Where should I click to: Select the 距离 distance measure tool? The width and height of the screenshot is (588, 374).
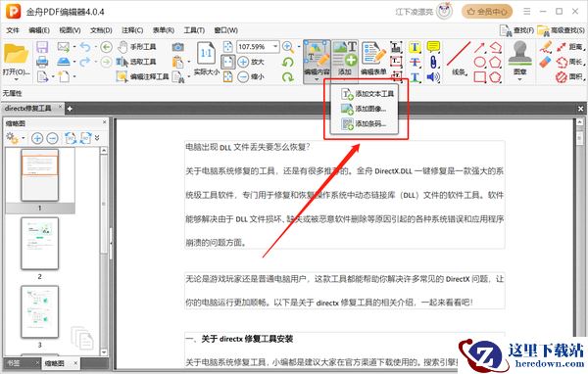pos(570,47)
